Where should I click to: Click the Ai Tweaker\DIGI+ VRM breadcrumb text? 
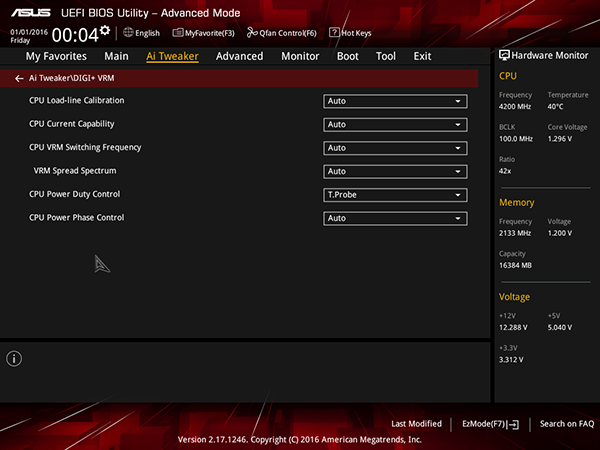[x=72, y=78]
